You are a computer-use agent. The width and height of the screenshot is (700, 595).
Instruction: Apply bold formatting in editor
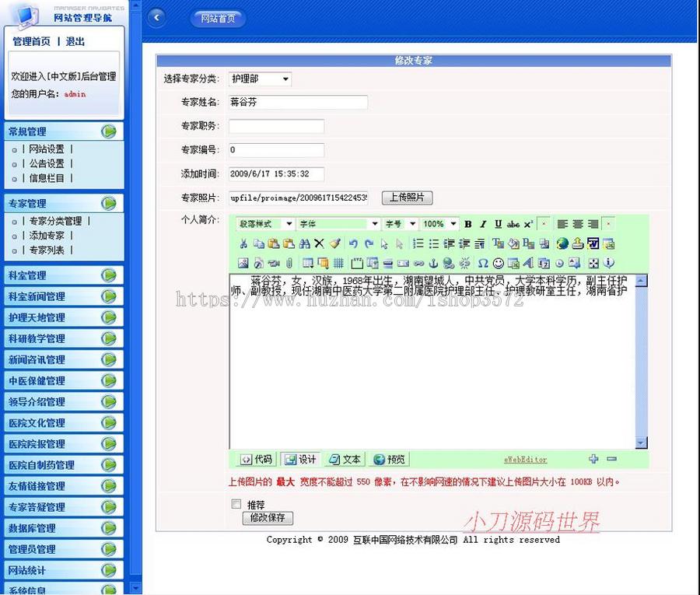click(x=468, y=224)
